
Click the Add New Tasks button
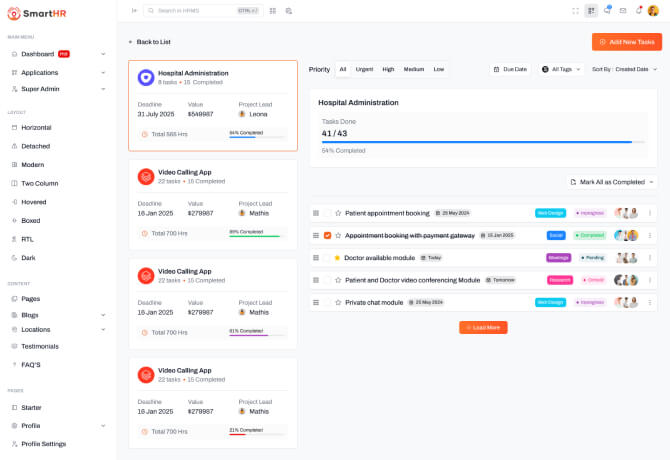pyautogui.click(x=626, y=42)
